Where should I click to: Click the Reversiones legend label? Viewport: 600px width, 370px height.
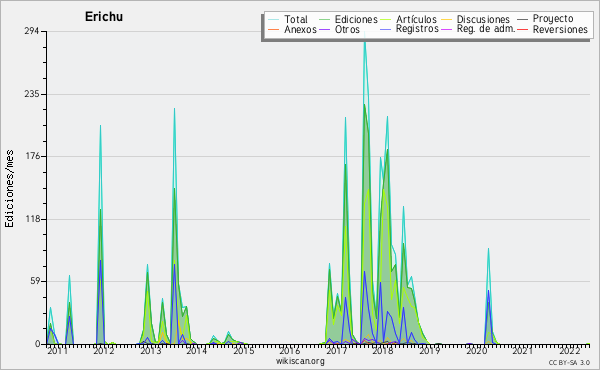pyautogui.click(x=560, y=29)
